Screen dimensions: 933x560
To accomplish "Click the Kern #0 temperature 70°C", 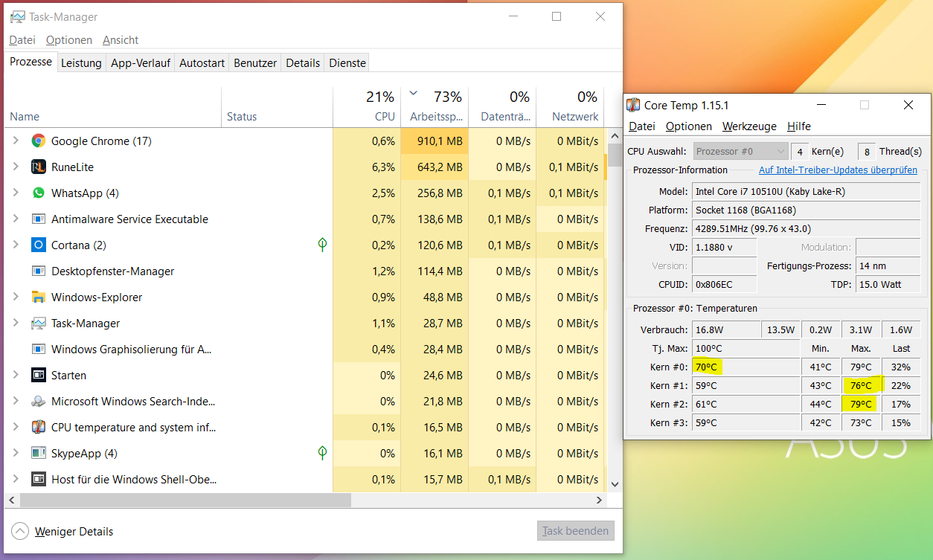I will coord(746,367).
